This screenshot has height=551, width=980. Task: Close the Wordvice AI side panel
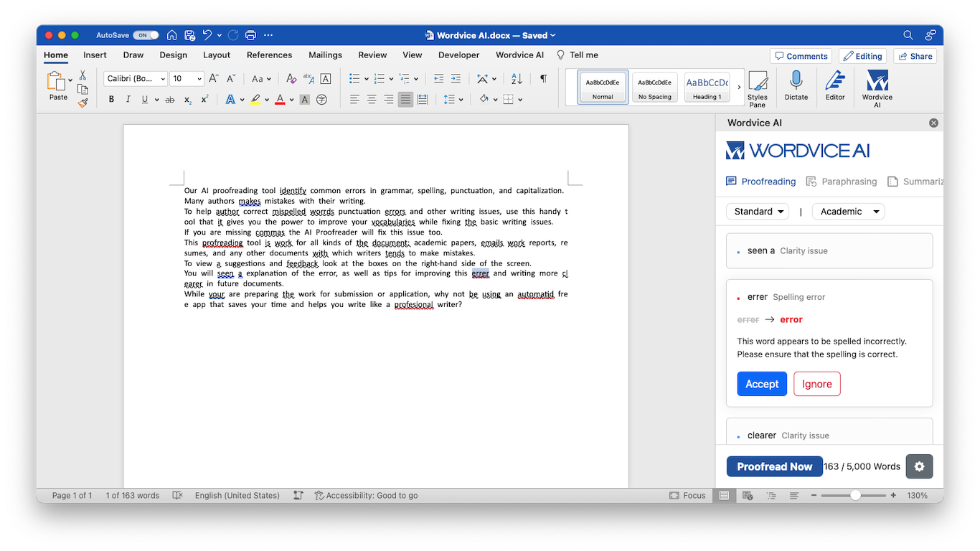pos(933,123)
